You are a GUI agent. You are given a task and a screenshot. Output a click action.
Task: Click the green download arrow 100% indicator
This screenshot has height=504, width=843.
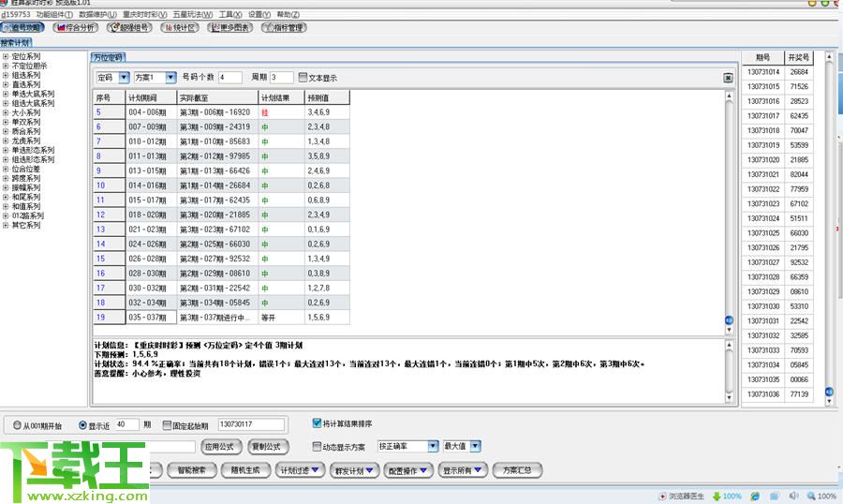tap(727, 496)
